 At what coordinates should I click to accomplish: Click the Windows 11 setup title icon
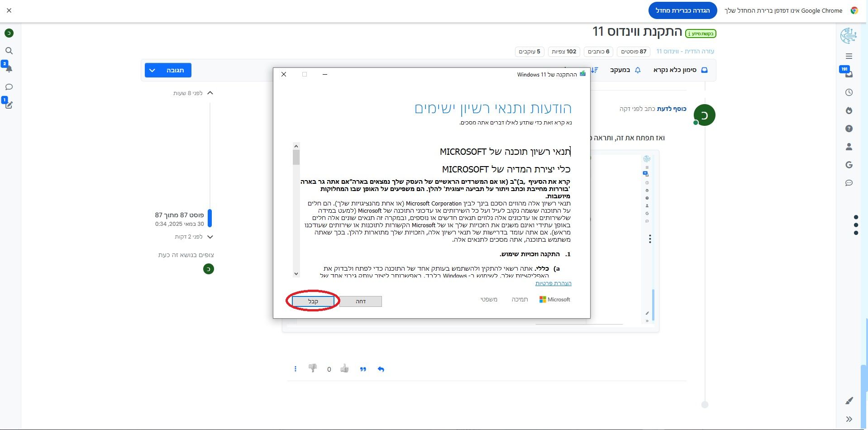click(x=583, y=74)
